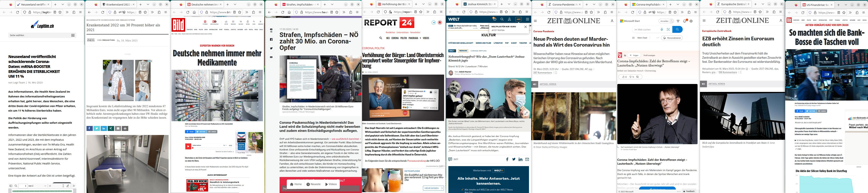Click PDF page number field in Legitim.ch window
The height and width of the screenshot is (193, 868).
[x=23, y=186]
